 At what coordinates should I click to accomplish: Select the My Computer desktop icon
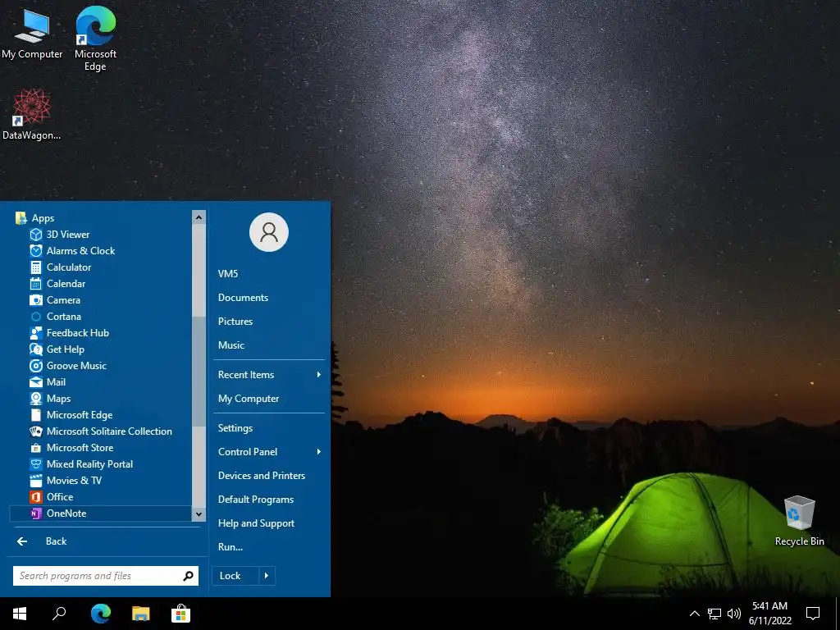point(32,34)
